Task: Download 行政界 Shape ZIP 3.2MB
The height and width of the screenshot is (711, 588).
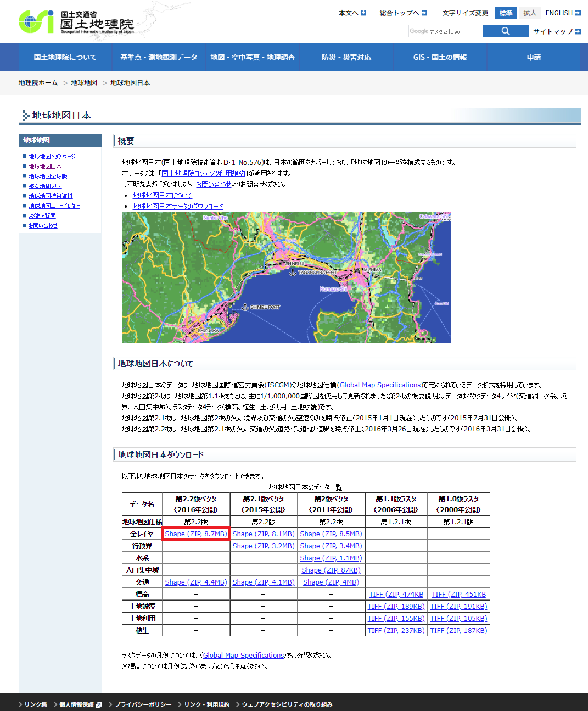Action: click(x=263, y=546)
